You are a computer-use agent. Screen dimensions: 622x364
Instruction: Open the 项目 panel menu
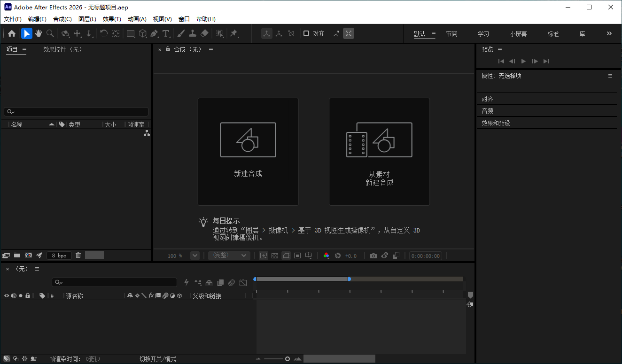24,49
